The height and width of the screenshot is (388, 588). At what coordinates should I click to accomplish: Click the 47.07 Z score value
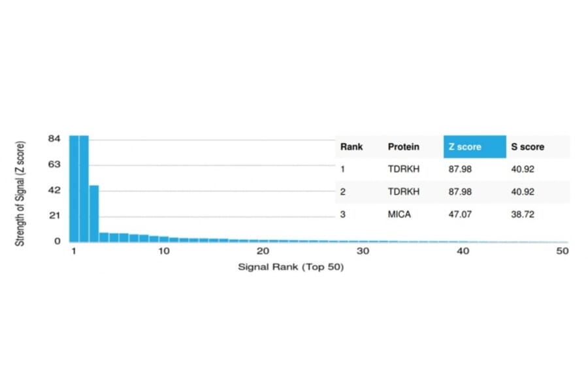point(459,214)
